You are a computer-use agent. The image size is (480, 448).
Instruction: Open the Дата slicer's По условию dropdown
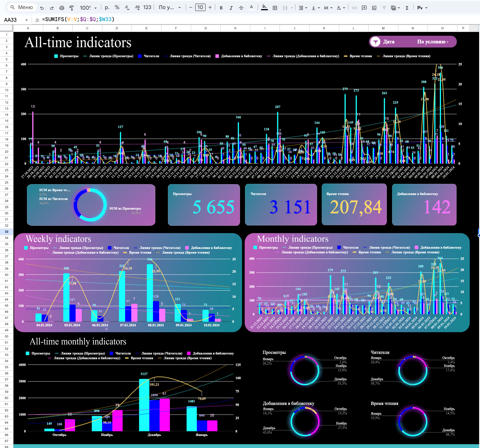click(x=433, y=42)
